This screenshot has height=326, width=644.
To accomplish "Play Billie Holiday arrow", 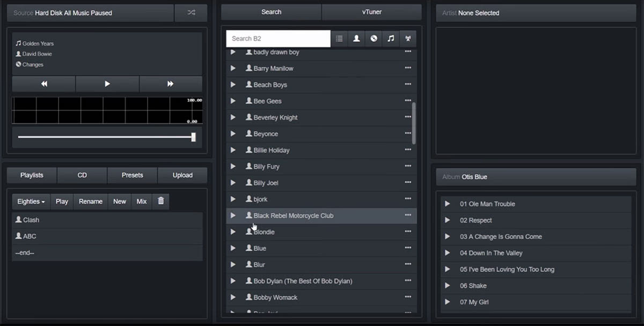I will coord(233,150).
